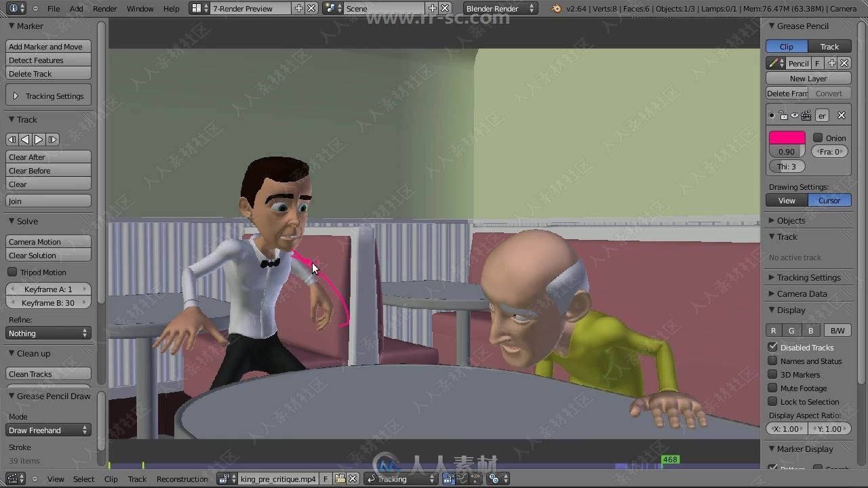868x488 pixels.
Task: Enable Lock to Selection checkbox
Action: pos(772,401)
